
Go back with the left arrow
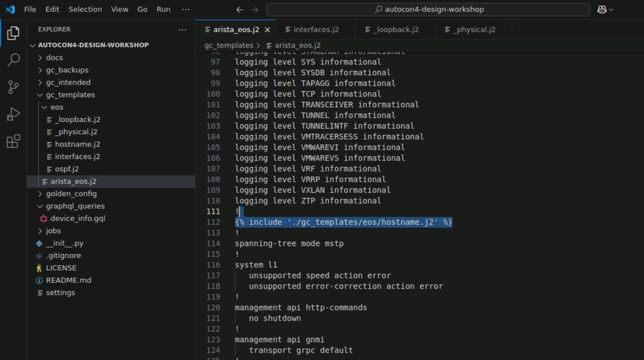tap(240, 9)
